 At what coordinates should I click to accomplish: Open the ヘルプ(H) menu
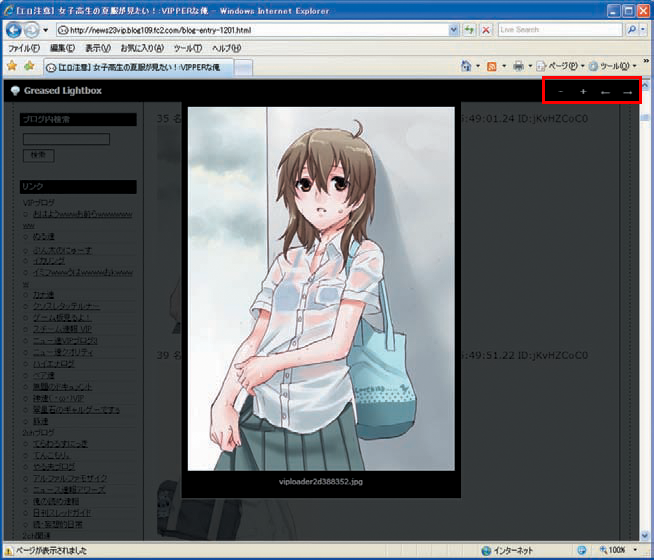tap(226, 48)
